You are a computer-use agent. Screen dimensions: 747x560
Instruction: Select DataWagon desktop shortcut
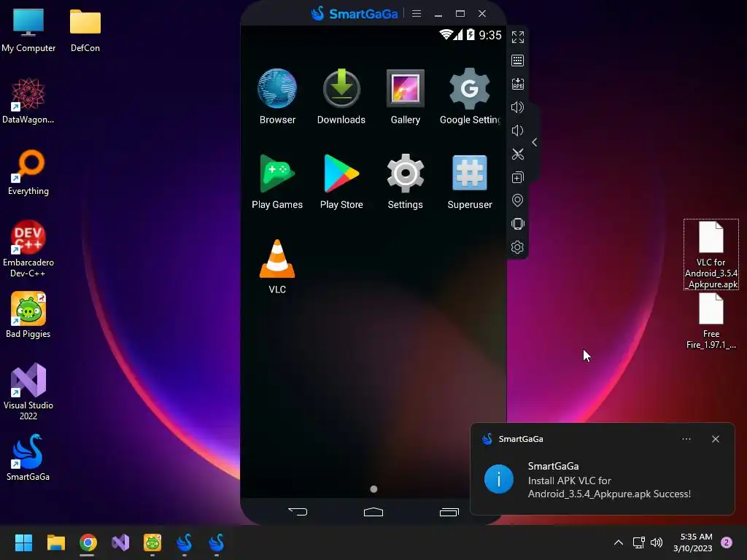click(x=28, y=101)
